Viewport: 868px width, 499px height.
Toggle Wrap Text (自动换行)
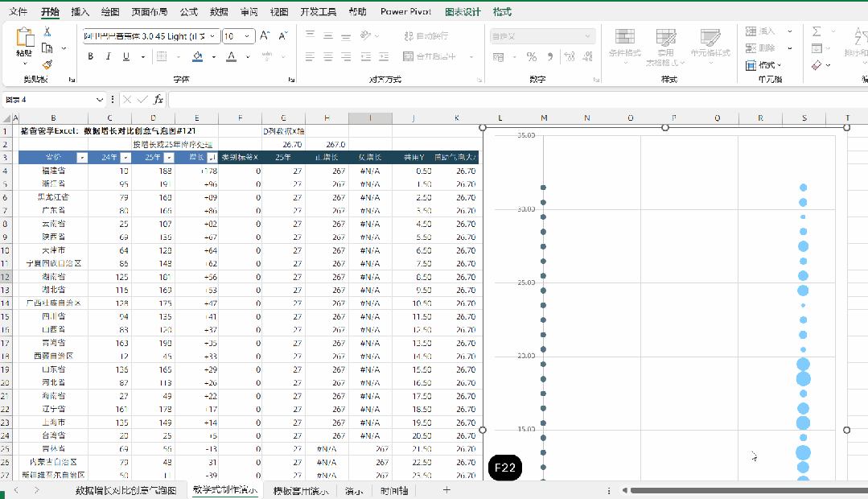[426, 36]
